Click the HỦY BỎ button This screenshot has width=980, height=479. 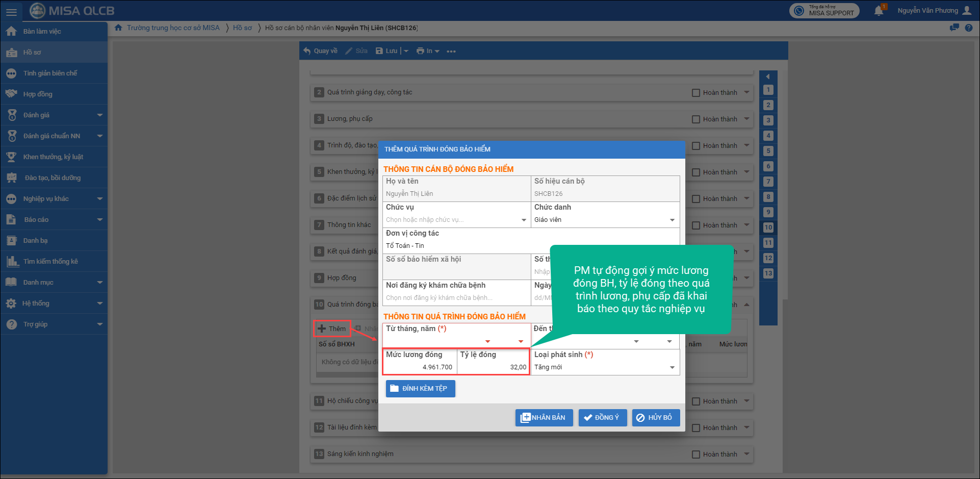[x=655, y=418]
